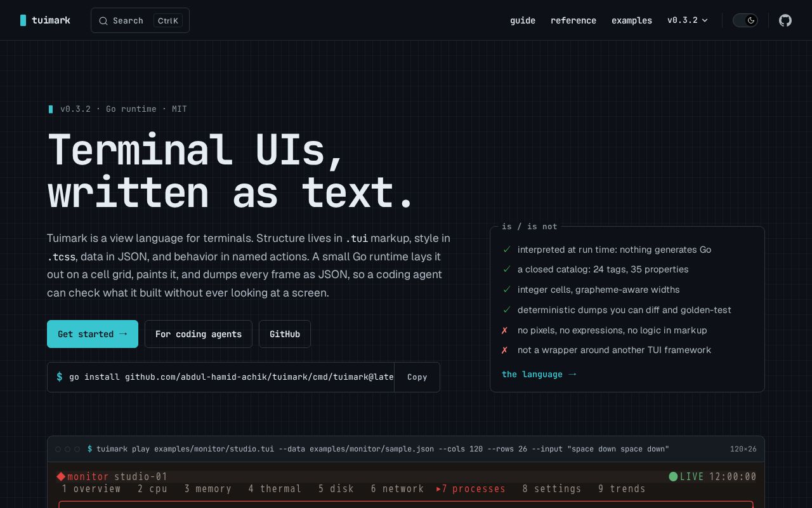Image resolution: width=812 pixels, height=508 pixels.
Task: Select the go install command text
Action: [231, 377]
